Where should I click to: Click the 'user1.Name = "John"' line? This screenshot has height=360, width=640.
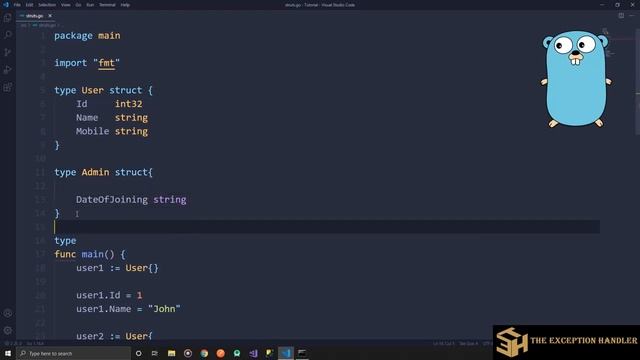(128, 309)
